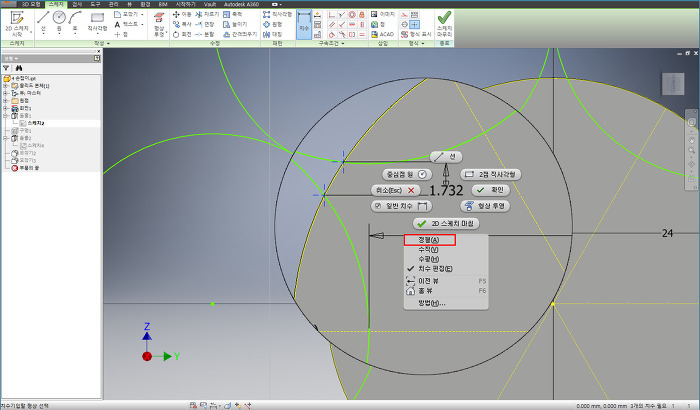Select the Trim (자르기) tool
Viewport: 700px width, 410px height.
click(207, 14)
